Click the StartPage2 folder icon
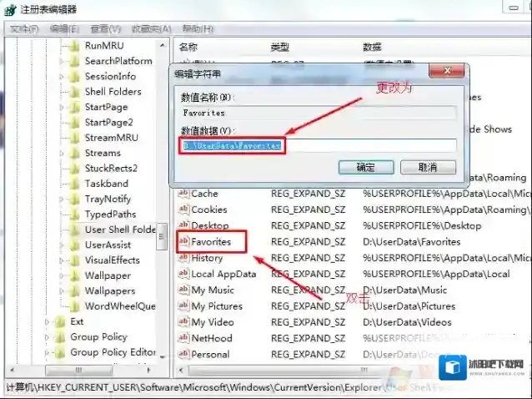 [74, 122]
